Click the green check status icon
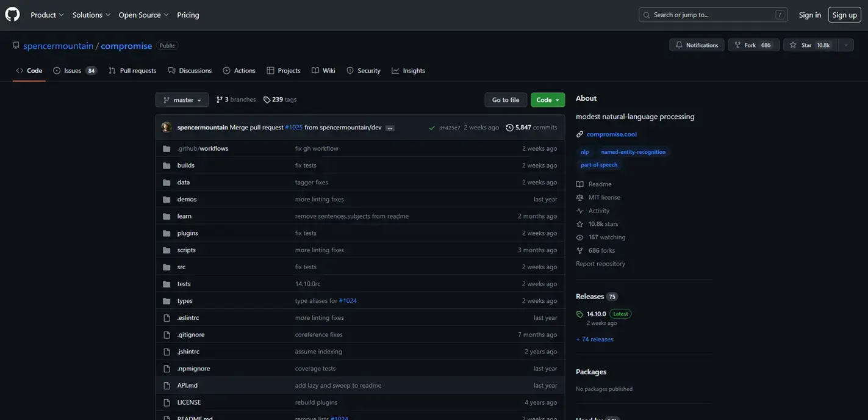The image size is (868, 420). (432, 128)
